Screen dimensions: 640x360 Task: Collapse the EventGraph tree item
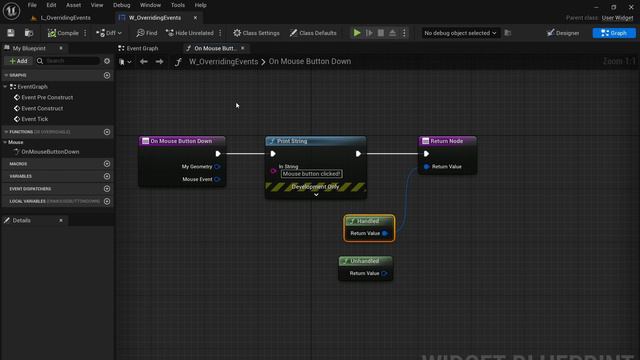pyautogui.click(x=5, y=87)
